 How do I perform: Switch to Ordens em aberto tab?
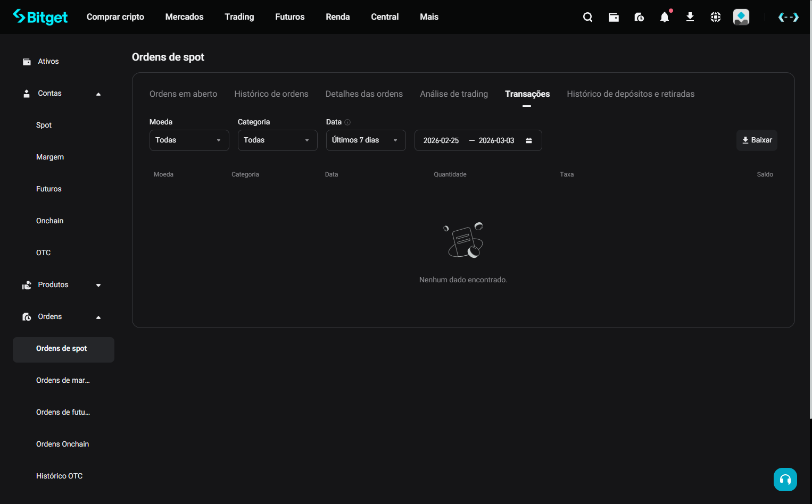184,94
